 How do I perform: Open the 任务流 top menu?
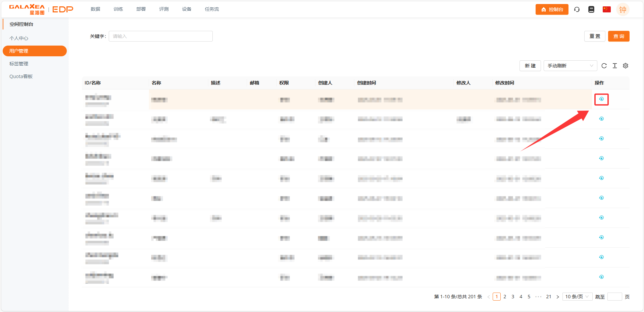tap(212, 9)
